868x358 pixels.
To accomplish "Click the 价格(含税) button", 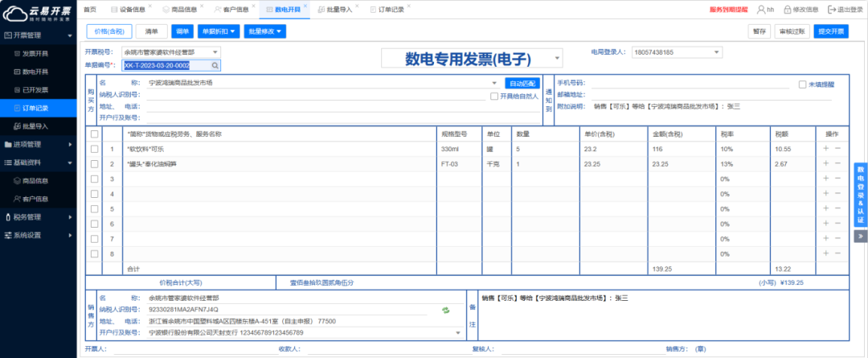I will pyautogui.click(x=109, y=31).
